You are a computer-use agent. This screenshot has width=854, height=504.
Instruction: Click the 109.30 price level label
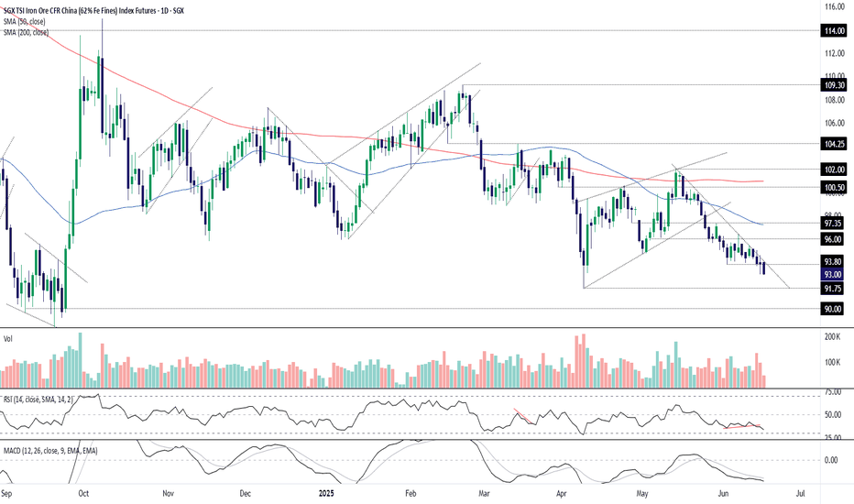point(835,85)
